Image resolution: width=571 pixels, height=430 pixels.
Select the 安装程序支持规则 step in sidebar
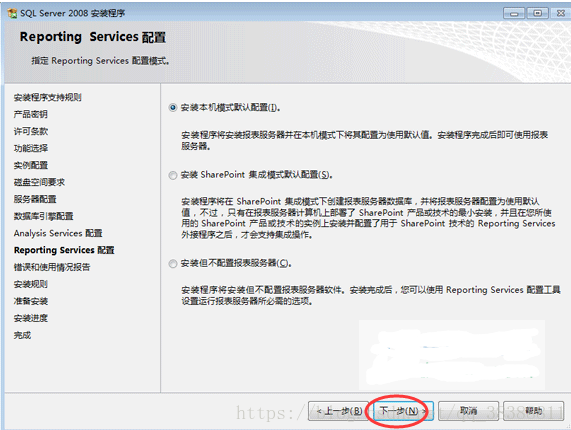(x=47, y=97)
